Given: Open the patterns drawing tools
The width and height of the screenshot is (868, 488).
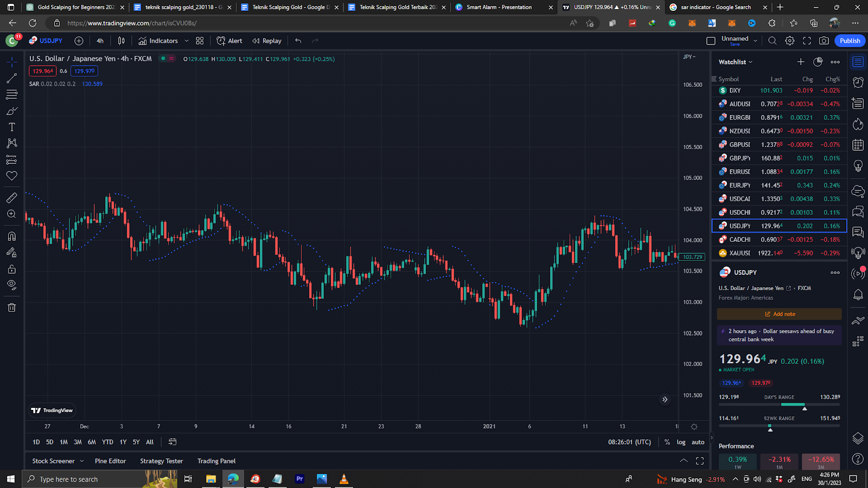Looking at the screenshot, I should [x=11, y=143].
